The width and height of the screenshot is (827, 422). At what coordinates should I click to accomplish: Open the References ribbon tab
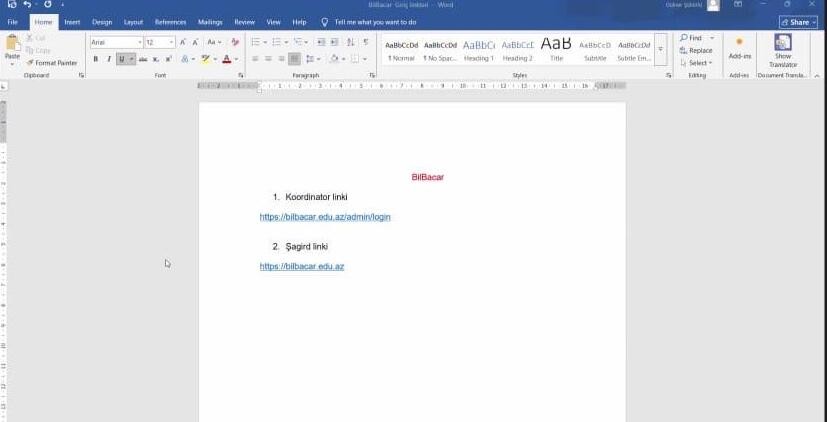coord(170,21)
